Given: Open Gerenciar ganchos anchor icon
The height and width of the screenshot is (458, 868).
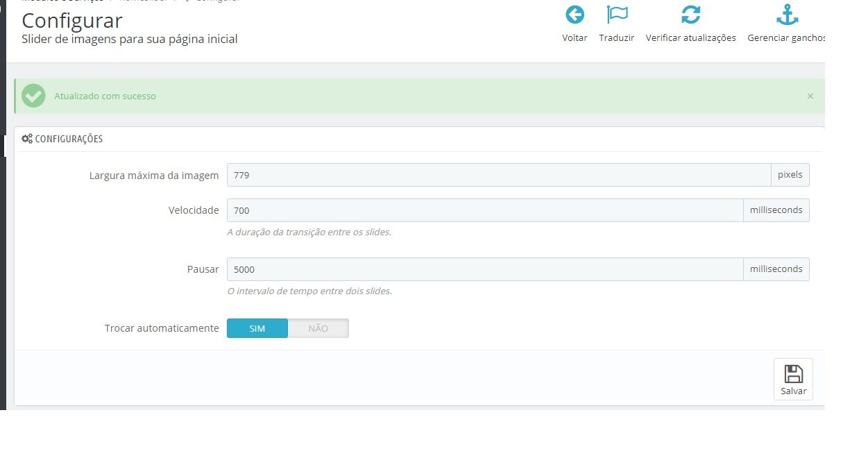Looking at the screenshot, I should (x=787, y=15).
